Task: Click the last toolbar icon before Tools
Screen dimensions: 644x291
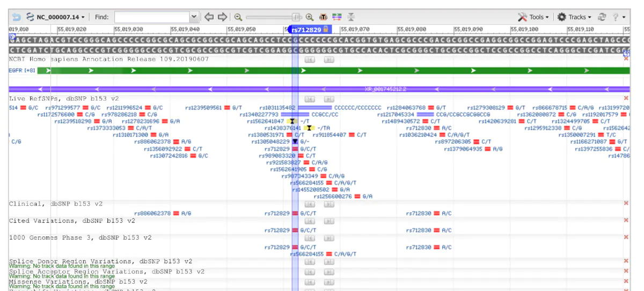Action: tap(351, 17)
